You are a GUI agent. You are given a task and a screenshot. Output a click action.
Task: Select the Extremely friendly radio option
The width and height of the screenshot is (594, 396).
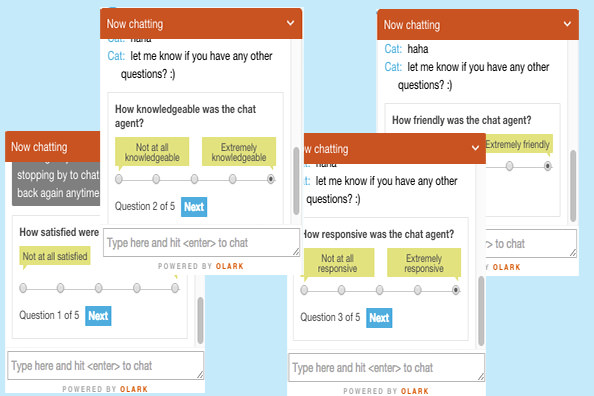click(547, 166)
